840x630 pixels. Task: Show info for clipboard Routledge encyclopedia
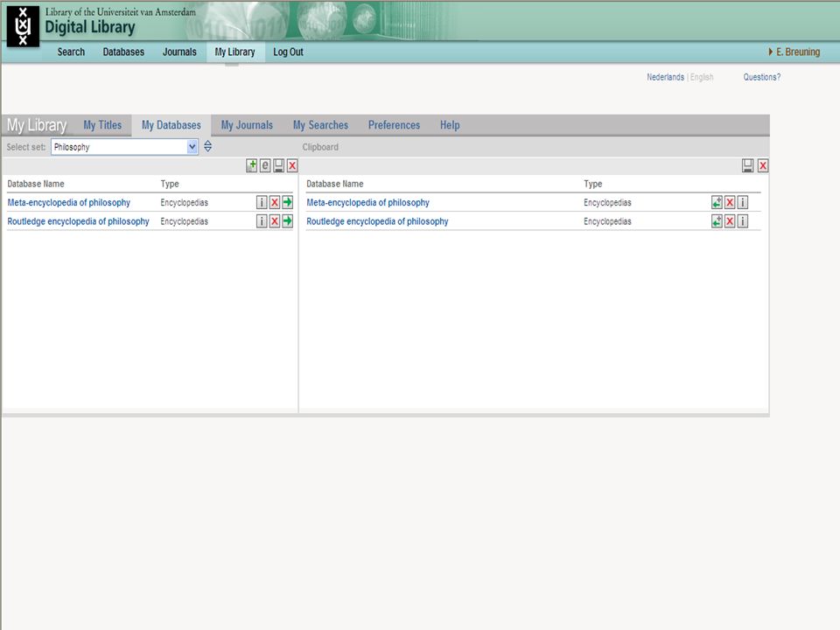coord(743,221)
